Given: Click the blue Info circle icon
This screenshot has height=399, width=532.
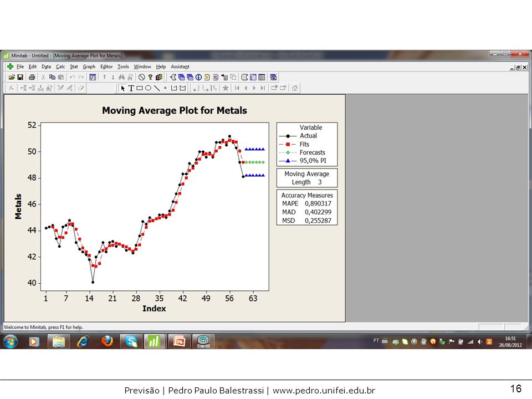Looking at the screenshot, I should 198,78.
